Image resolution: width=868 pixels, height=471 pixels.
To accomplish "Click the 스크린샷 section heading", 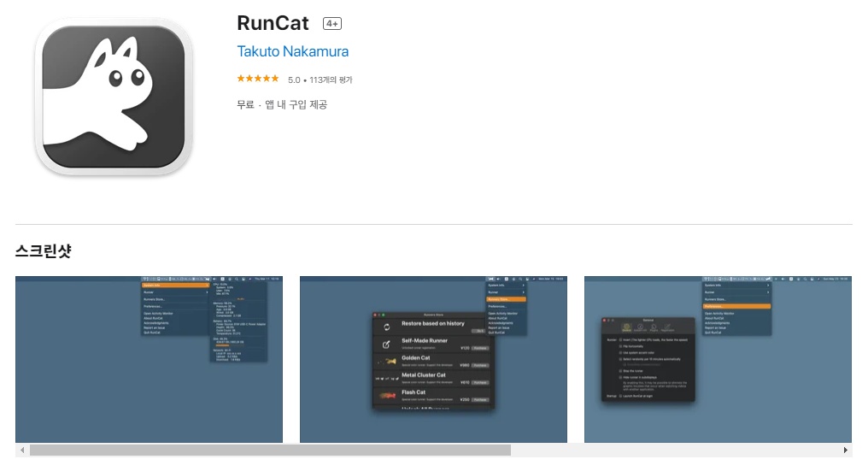I will click(44, 251).
